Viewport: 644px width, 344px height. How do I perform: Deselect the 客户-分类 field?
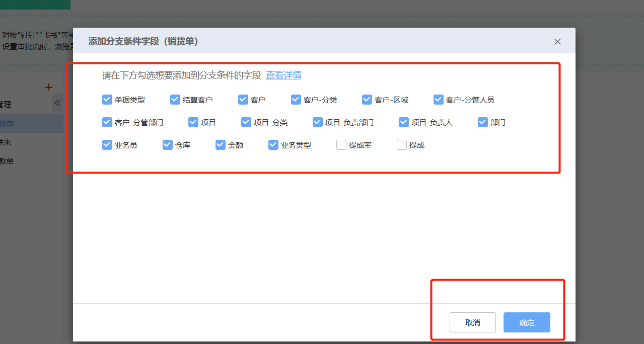[296, 100]
